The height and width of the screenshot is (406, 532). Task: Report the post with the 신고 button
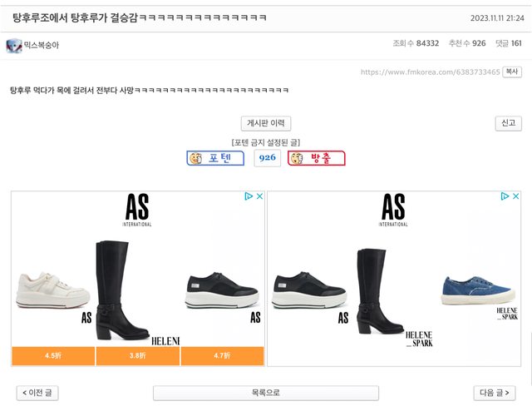[x=508, y=123]
